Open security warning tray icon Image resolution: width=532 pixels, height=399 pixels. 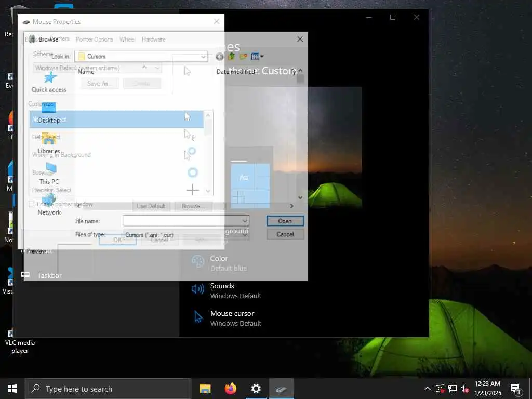440,389
